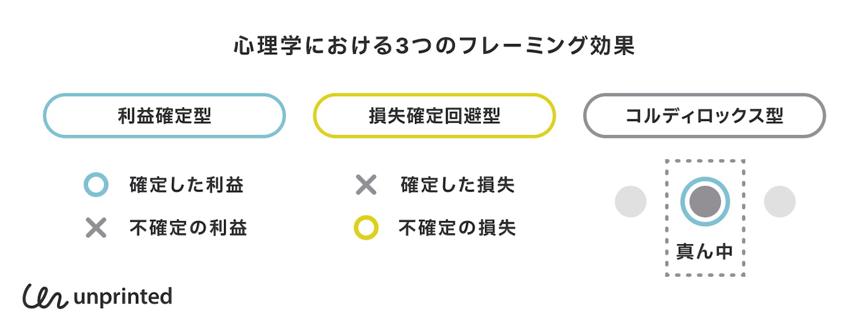
Task: Click the 不確定の損失 label text
Action: click(x=457, y=228)
